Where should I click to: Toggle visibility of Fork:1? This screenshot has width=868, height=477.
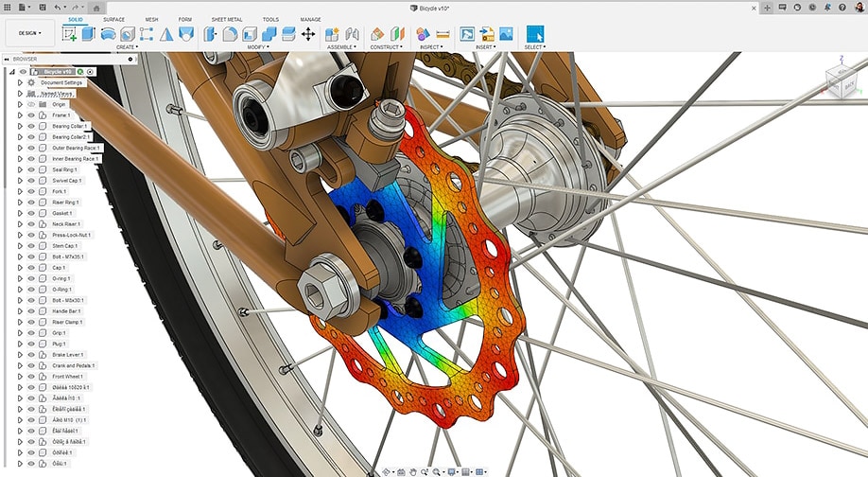[30, 191]
